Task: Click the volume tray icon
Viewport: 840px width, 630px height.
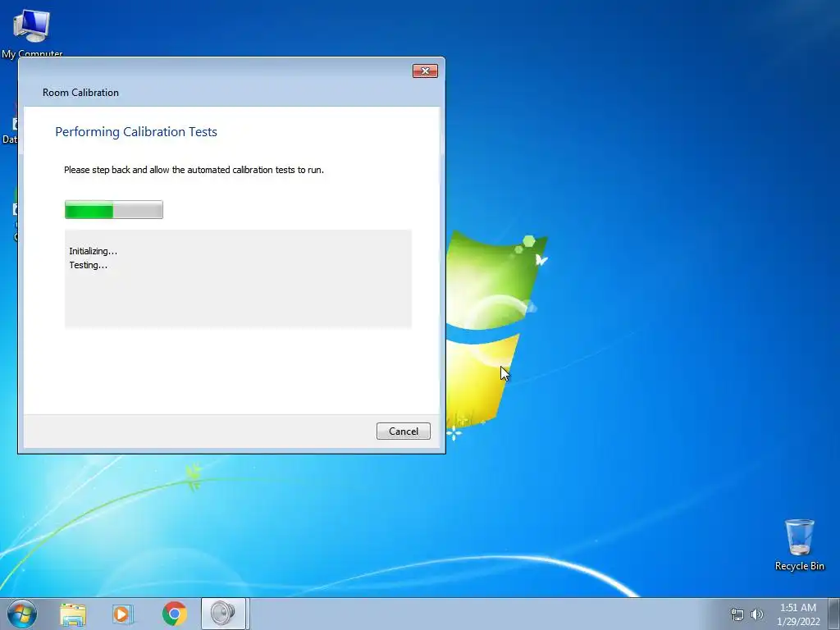Action: pos(757,614)
